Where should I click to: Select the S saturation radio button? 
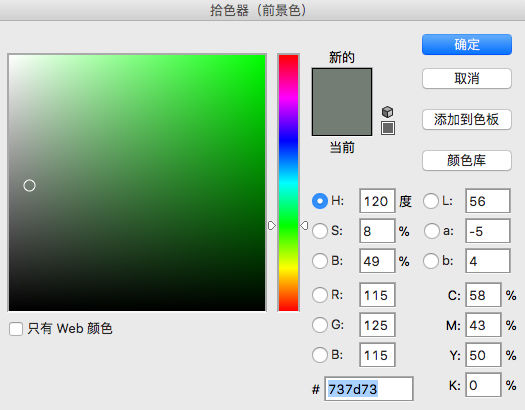click(319, 231)
